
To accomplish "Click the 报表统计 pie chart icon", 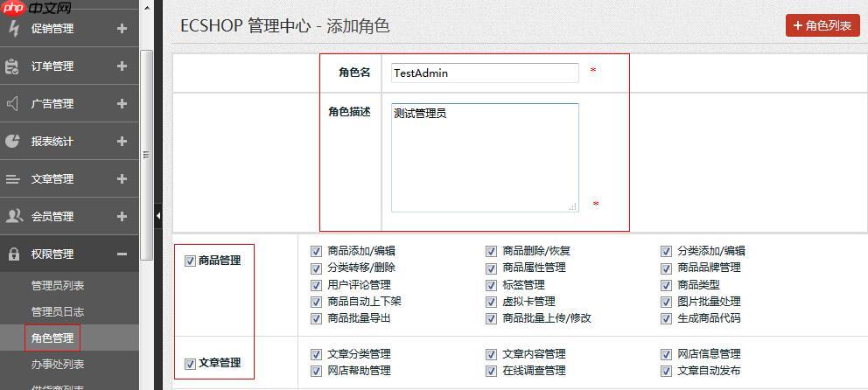I will [11, 141].
